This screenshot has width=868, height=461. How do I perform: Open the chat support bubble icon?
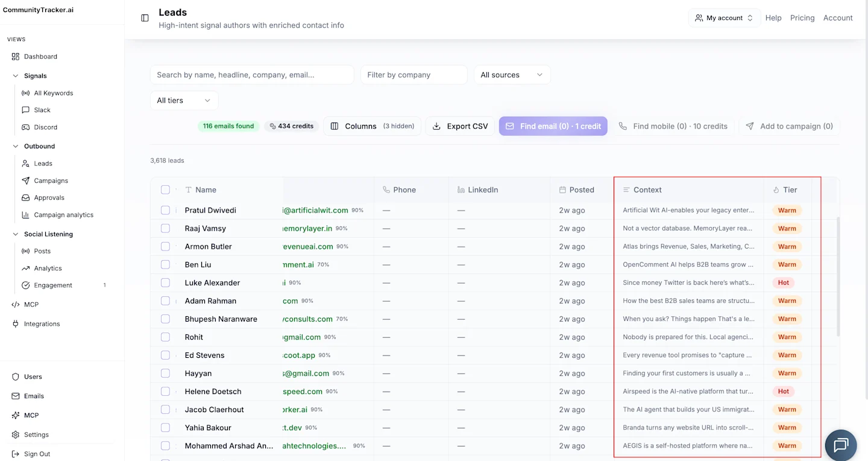point(841,445)
